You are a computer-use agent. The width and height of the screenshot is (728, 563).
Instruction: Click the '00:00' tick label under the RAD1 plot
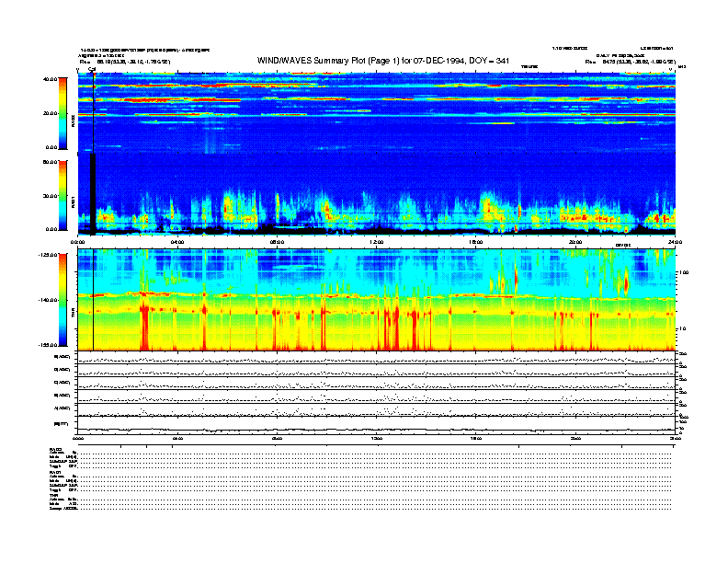tap(77, 242)
